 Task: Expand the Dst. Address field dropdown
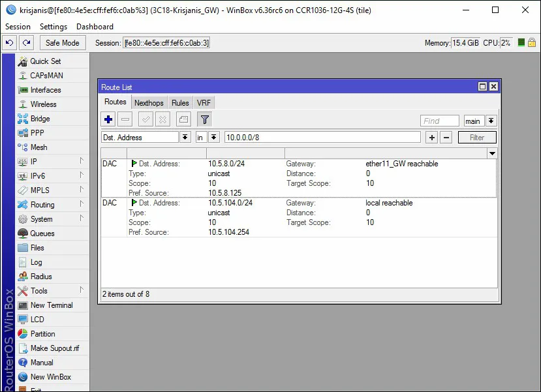point(185,138)
